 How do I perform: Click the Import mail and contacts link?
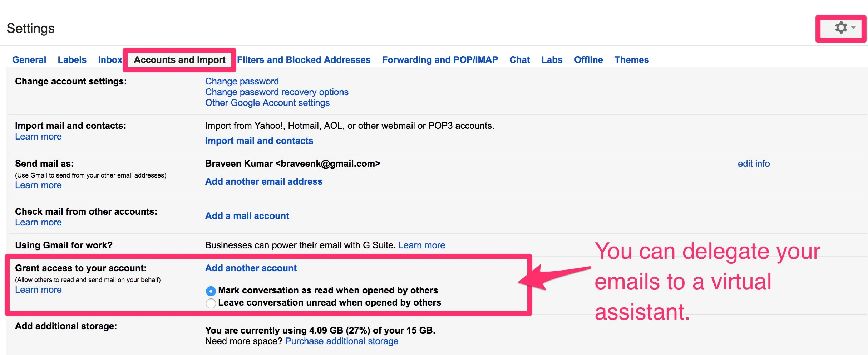click(x=259, y=141)
